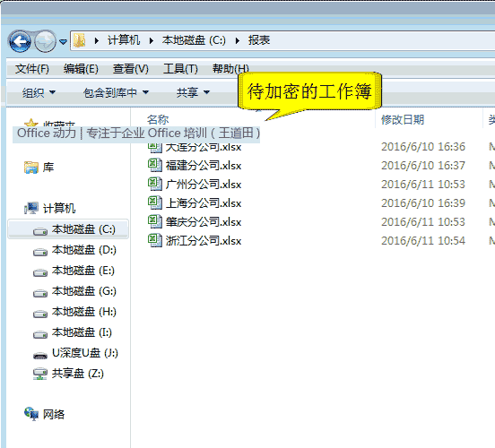Open the recent locations dropdown arrow
The image size is (495, 448).
point(63,41)
